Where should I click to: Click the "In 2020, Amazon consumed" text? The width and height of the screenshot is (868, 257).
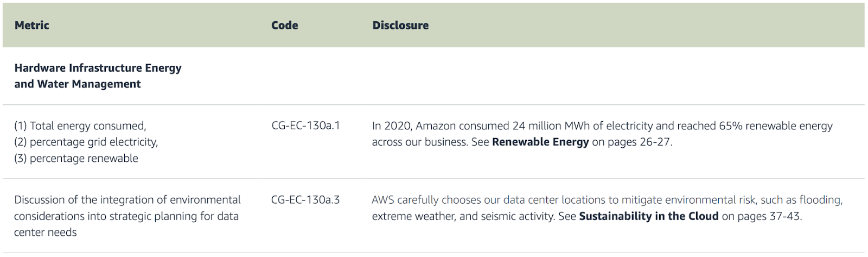click(x=441, y=126)
